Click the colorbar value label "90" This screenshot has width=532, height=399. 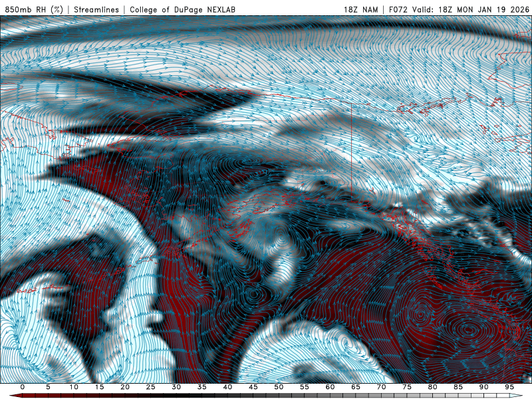point(484,387)
